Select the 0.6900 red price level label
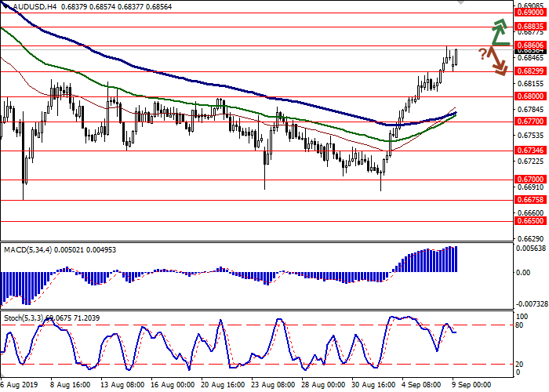 tap(529, 13)
